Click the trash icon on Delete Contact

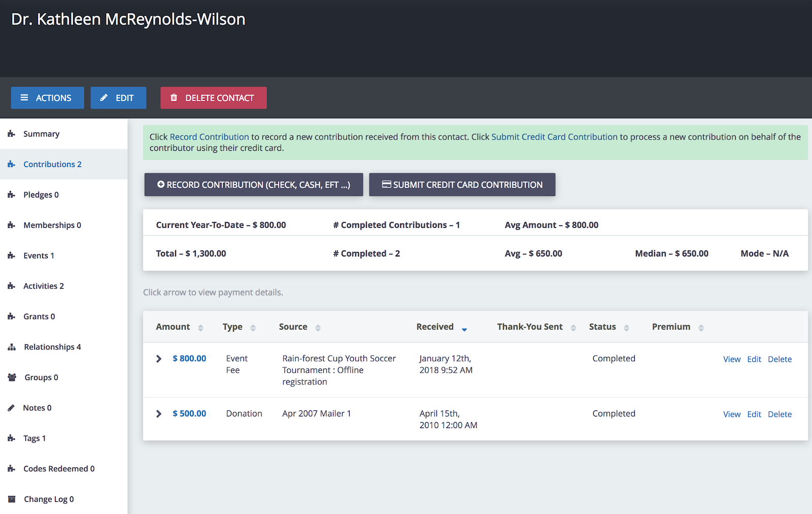pos(174,98)
